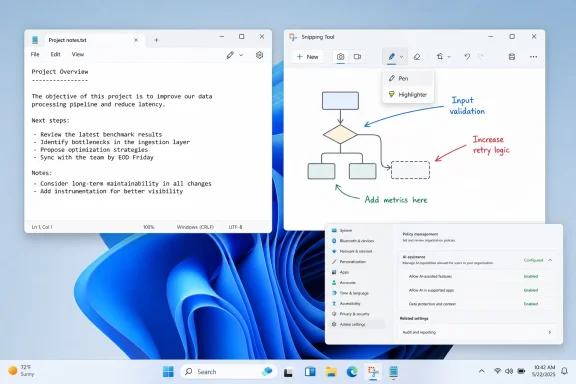Open the clock showing 10:42 AM
576x384 pixels.
(544, 371)
